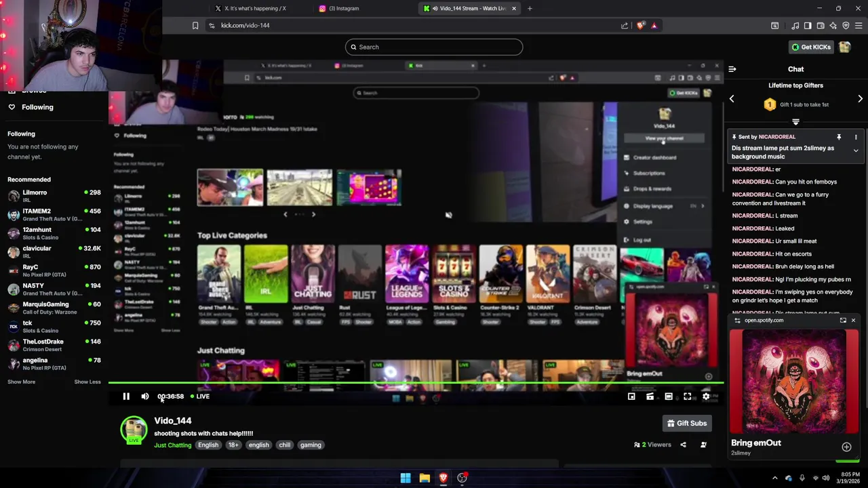Show less recommended channels

point(87,382)
